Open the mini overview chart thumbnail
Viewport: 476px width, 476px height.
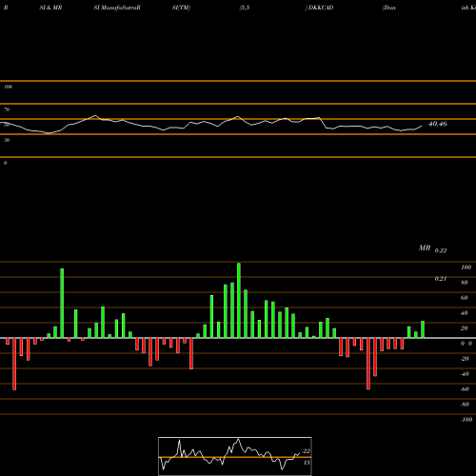pos(235,456)
